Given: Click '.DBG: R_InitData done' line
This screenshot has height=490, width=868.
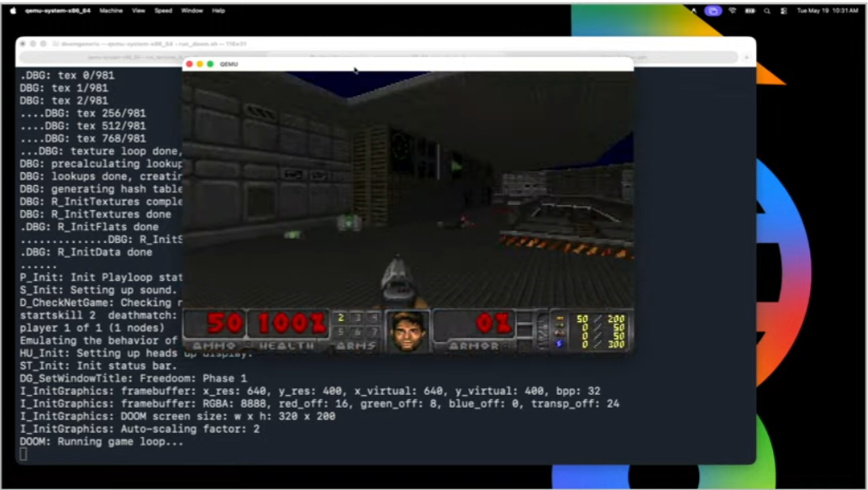Looking at the screenshot, I should (x=86, y=252).
